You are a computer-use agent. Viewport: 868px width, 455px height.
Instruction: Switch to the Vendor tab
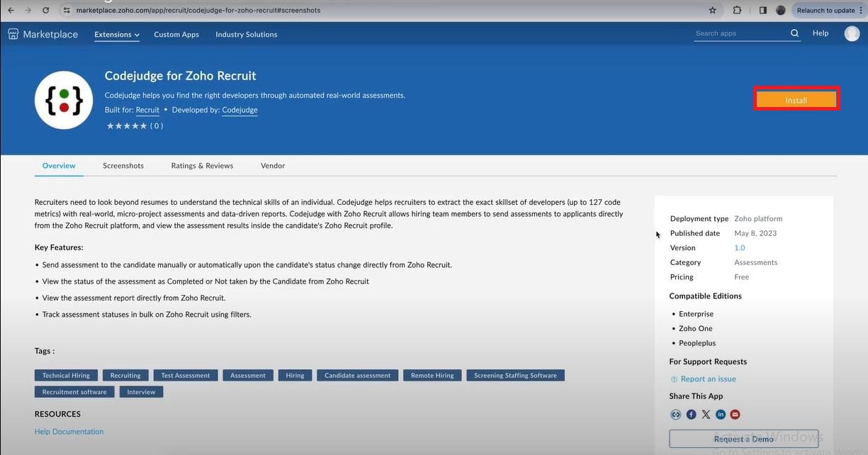[x=273, y=166]
